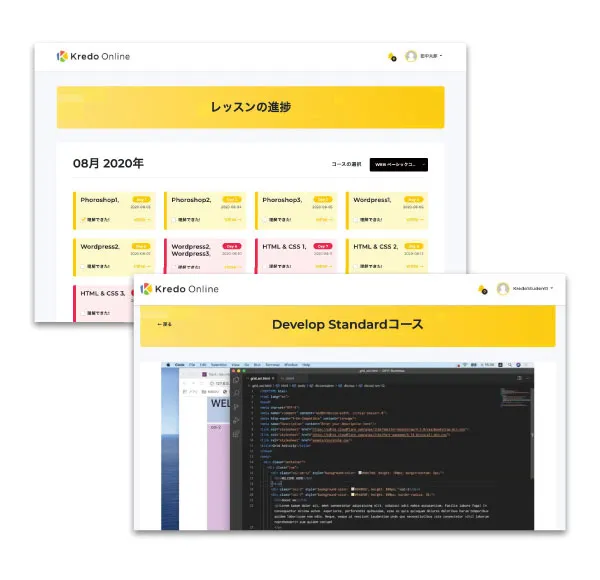Tick the checkbox on the Wordpress2, Wordpress3 card

(x=174, y=267)
